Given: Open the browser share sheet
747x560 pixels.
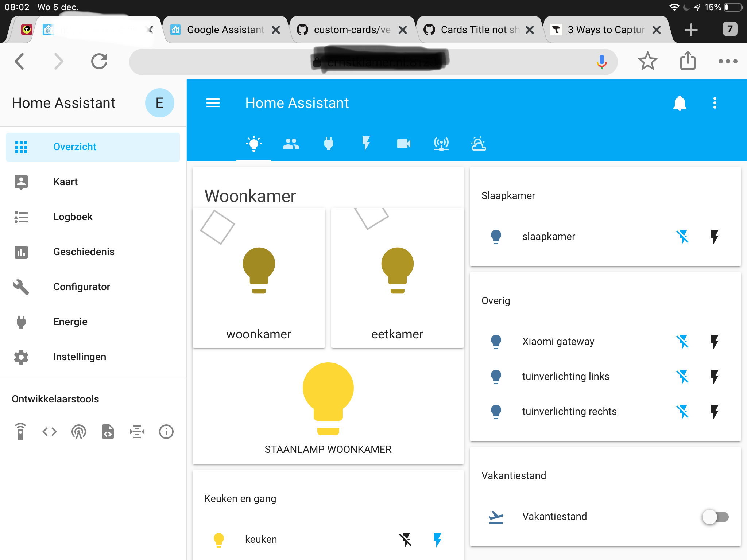Looking at the screenshot, I should tap(688, 61).
